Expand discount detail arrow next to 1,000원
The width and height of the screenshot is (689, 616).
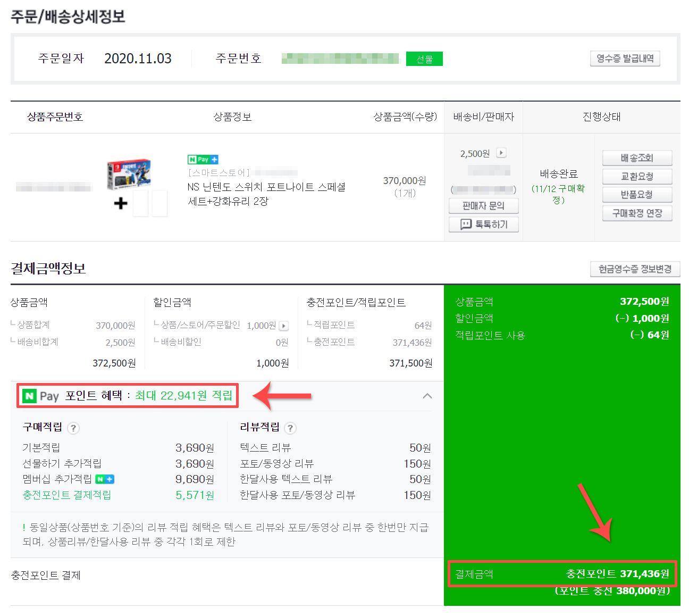284,326
